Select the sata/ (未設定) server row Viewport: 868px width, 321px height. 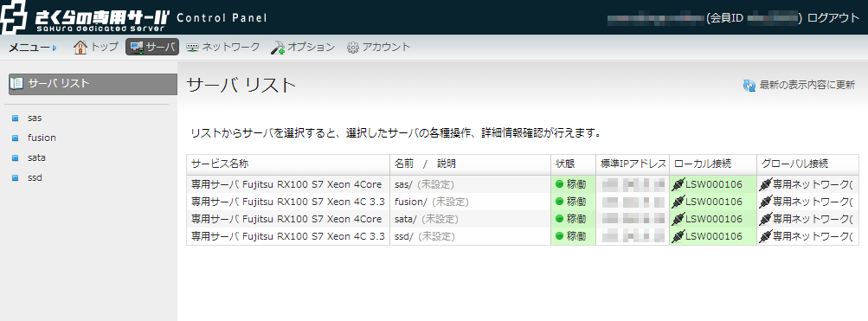pos(523,219)
